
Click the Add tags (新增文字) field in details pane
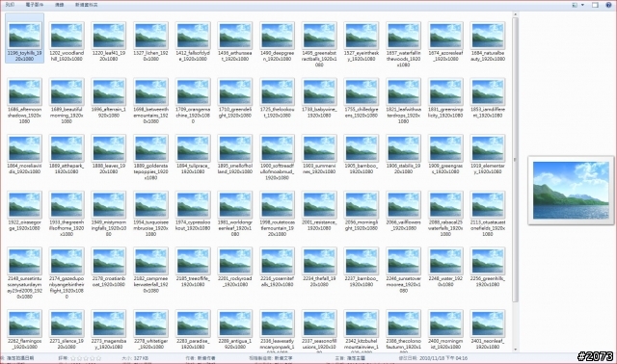(x=283, y=358)
